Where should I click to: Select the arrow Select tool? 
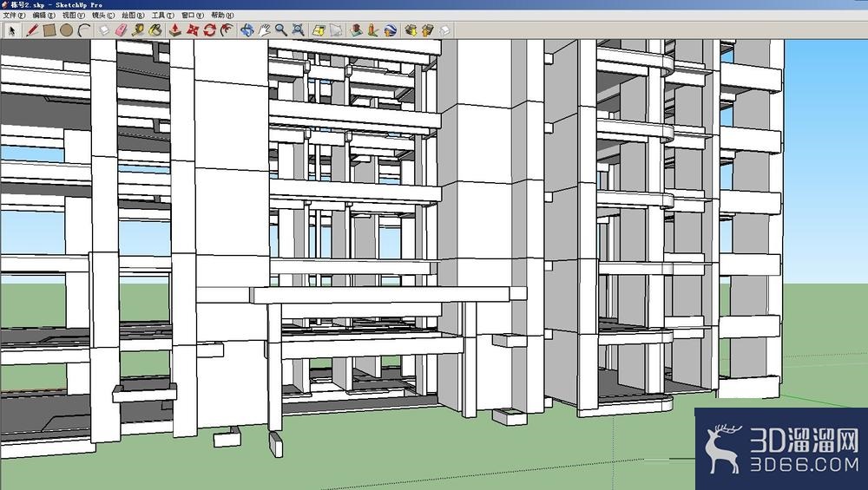(x=11, y=30)
